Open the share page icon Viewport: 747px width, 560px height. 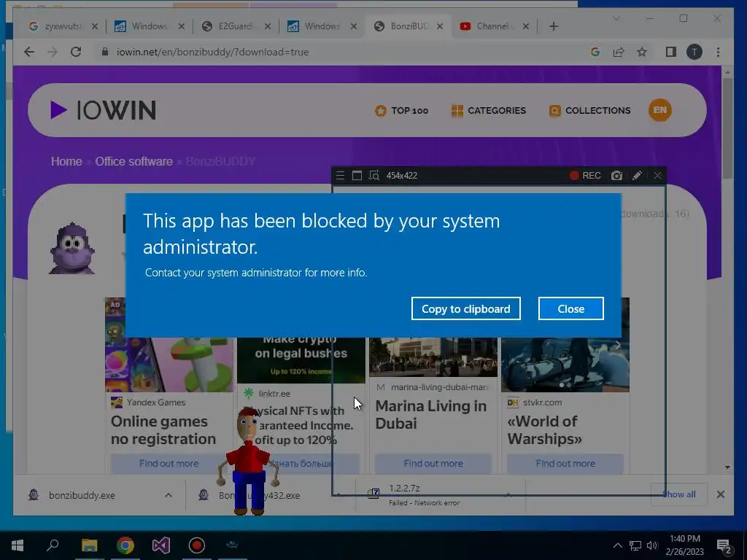click(x=619, y=52)
